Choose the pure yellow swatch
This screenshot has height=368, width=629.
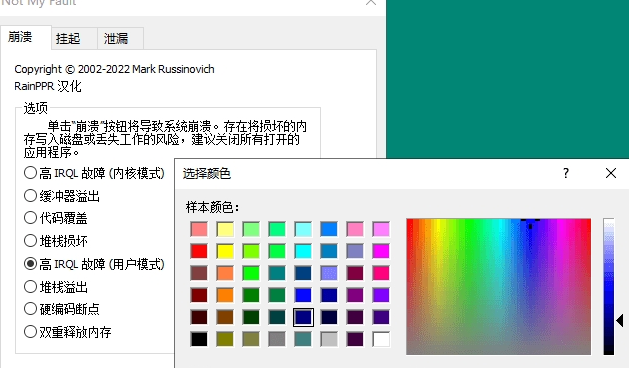(225, 251)
